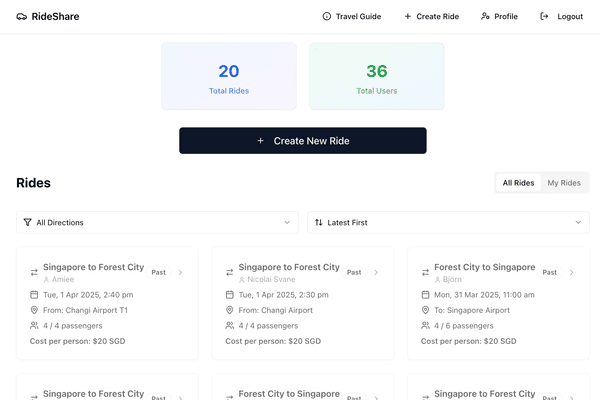Click 'To: Singapore Airport' text
Screen dimensions: 600x400
pos(472,310)
